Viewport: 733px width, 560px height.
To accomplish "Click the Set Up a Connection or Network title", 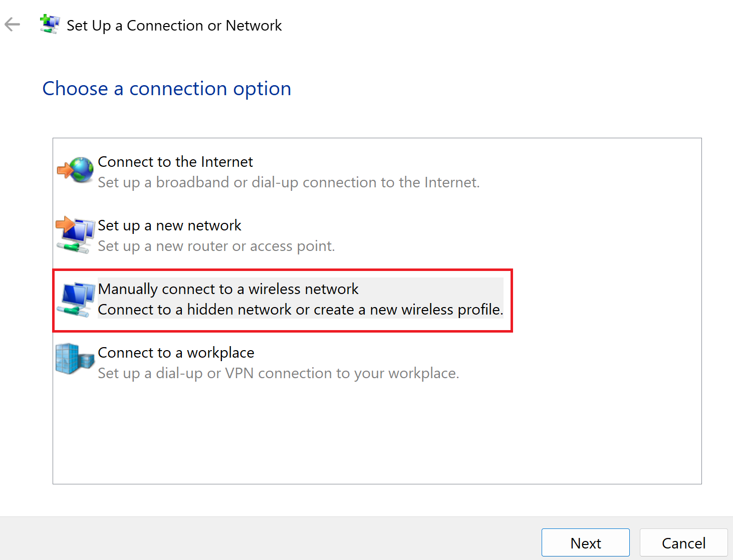I will point(174,26).
